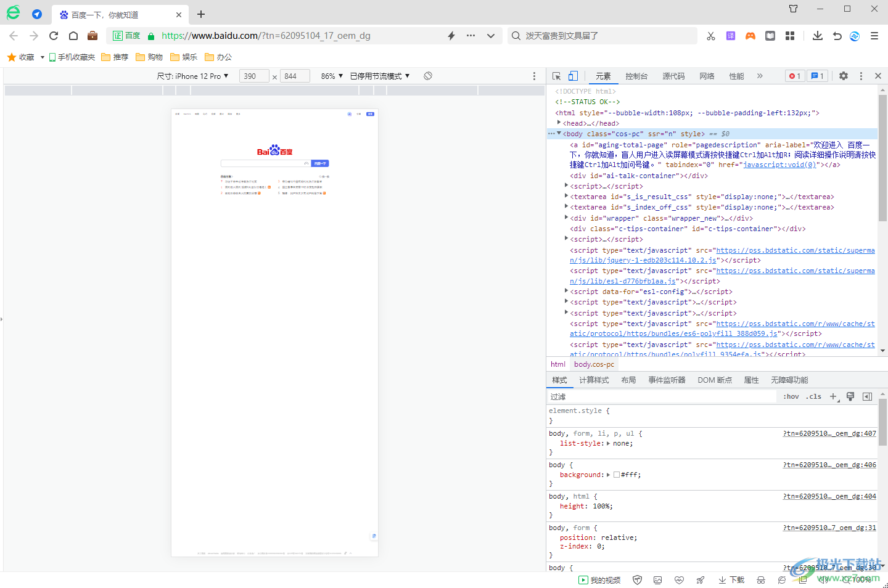Click the inspect element picker icon
This screenshot has height=588, width=888.
[x=556, y=76]
